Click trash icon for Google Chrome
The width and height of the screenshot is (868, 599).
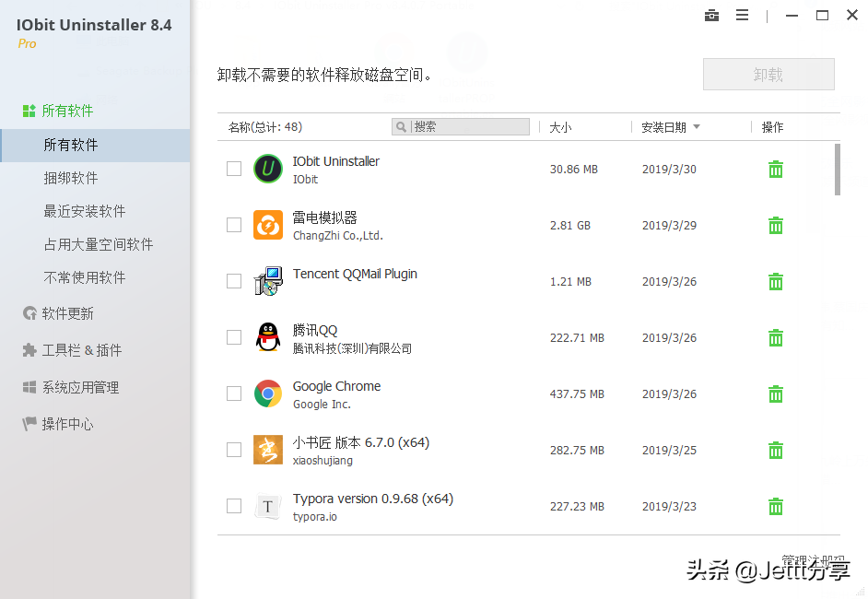coord(776,394)
